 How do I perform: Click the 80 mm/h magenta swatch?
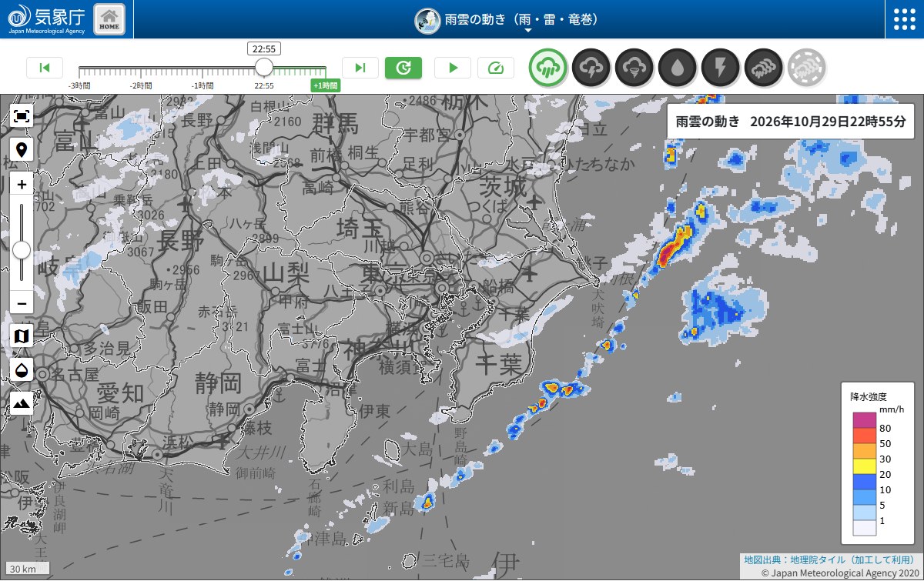[864, 420]
